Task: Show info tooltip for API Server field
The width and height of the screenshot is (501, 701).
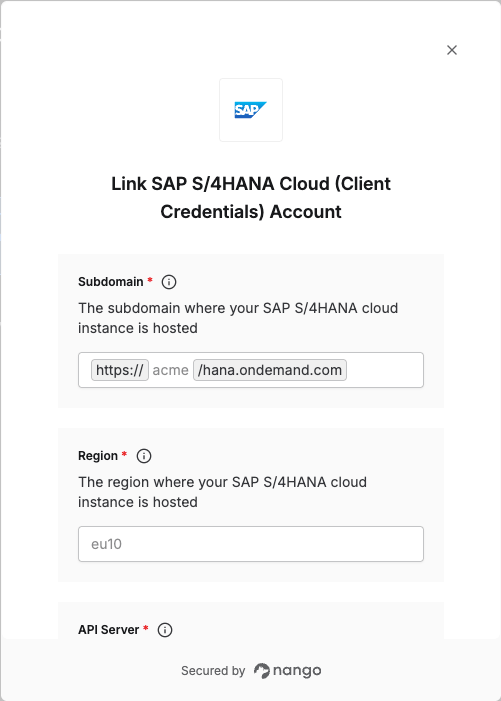Action: tap(165, 630)
